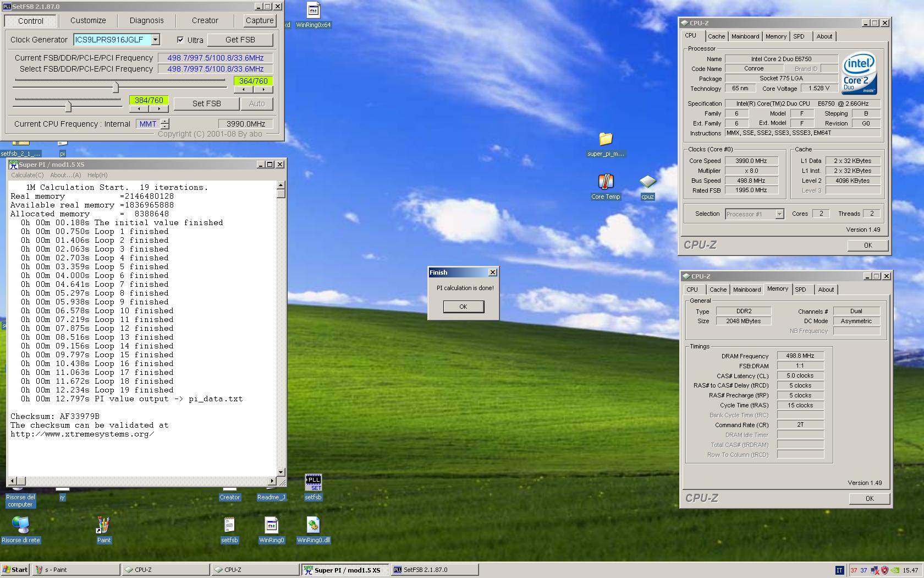Click the Set FSB button
Screen dimensions: 924x578
tap(206, 103)
